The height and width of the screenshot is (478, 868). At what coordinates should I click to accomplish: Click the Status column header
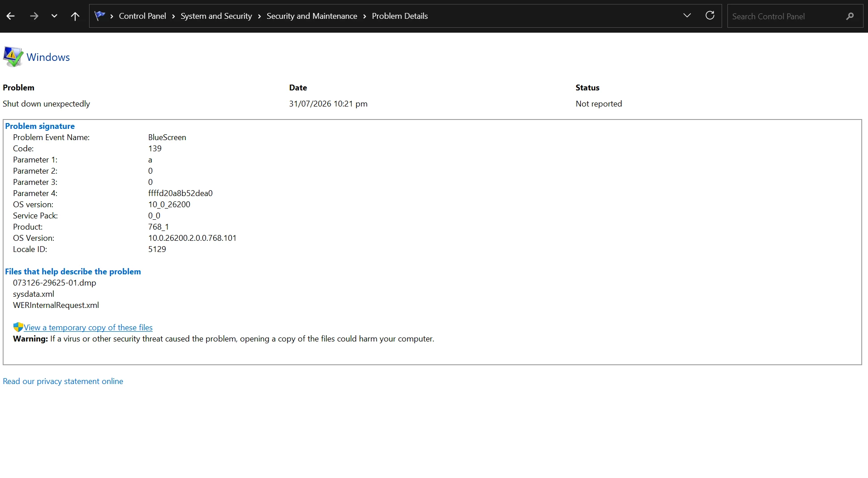pyautogui.click(x=587, y=88)
